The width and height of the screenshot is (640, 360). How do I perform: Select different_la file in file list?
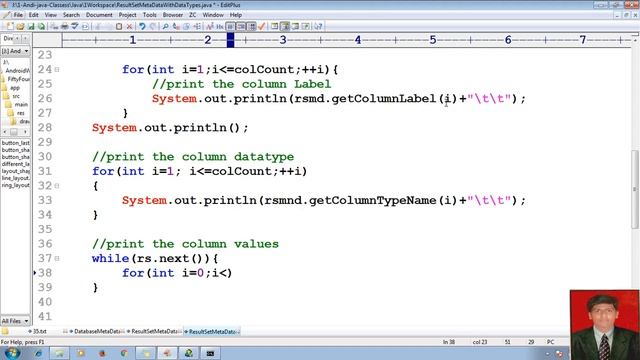16,164
